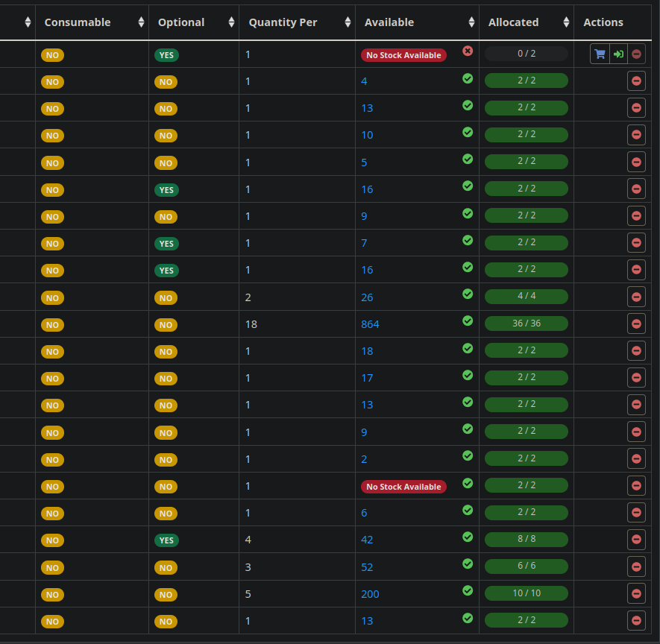Toggle the green YES optional badge in the first row

click(166, 54)
